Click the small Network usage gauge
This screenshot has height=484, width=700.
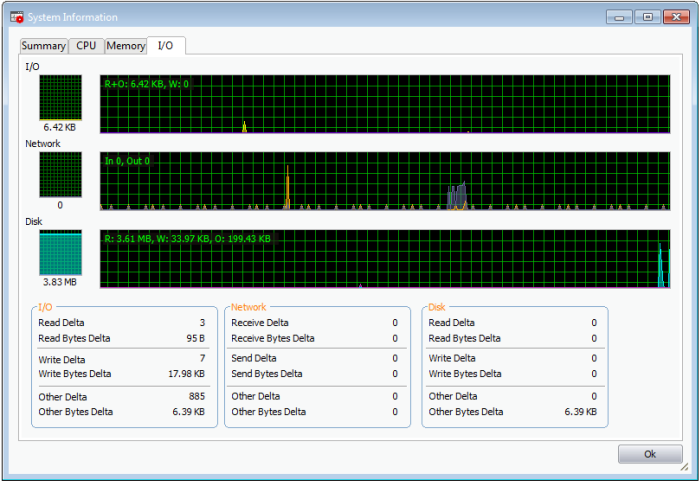[60, 175]
